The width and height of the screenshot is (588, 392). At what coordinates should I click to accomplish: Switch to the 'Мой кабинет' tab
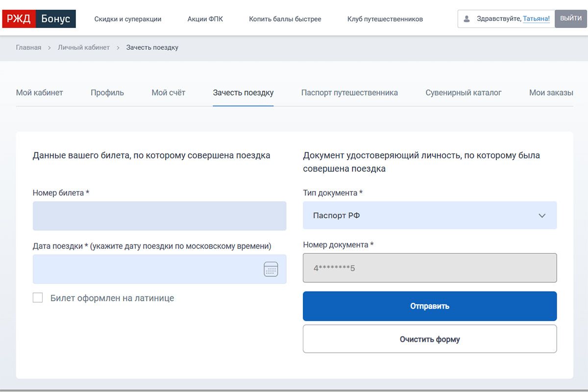(39, 93)
